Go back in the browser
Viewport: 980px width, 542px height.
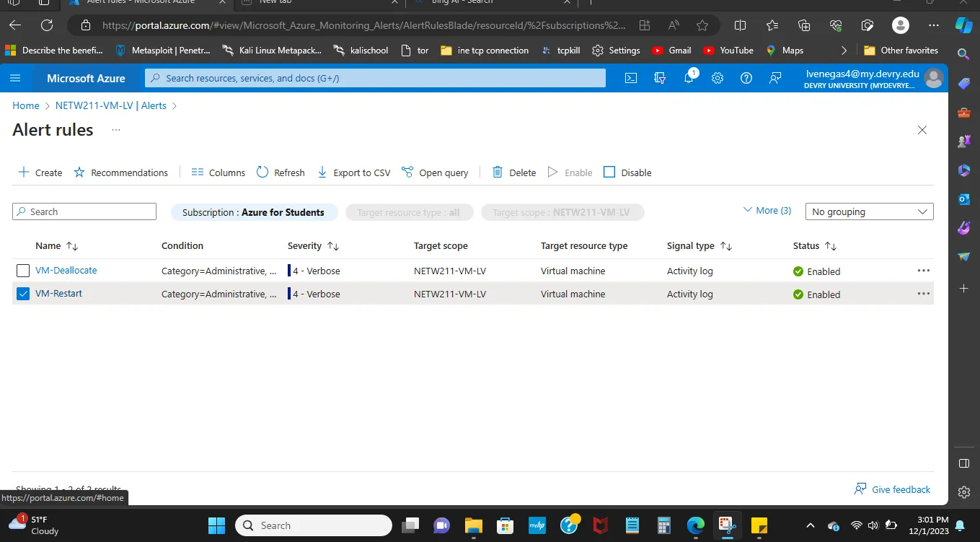pyautogui.click(x=15, y=25)
